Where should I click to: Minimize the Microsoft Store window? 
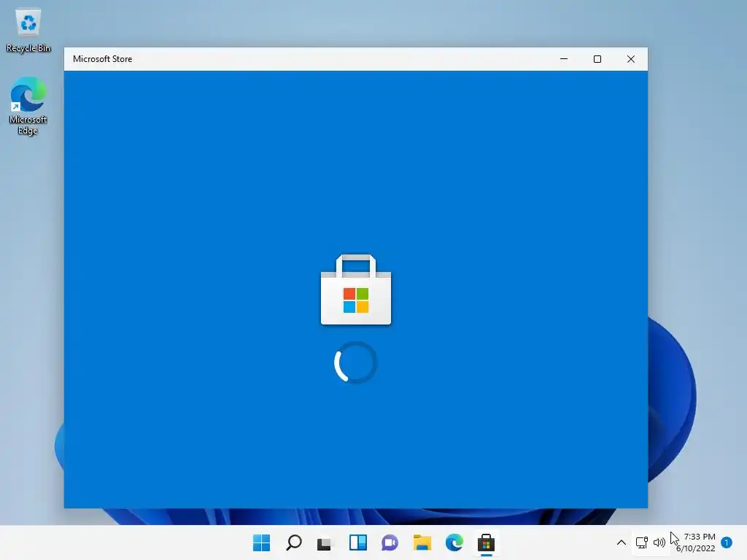click(x=564, y=59)
